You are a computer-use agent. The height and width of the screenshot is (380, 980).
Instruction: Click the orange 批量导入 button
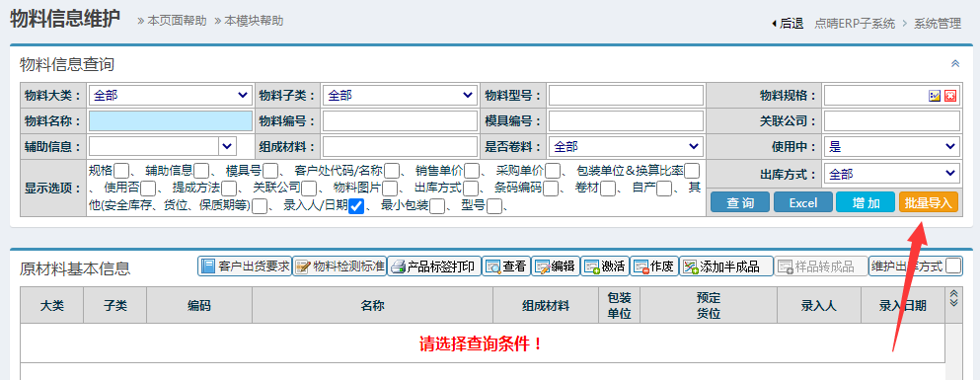point(928,202)
